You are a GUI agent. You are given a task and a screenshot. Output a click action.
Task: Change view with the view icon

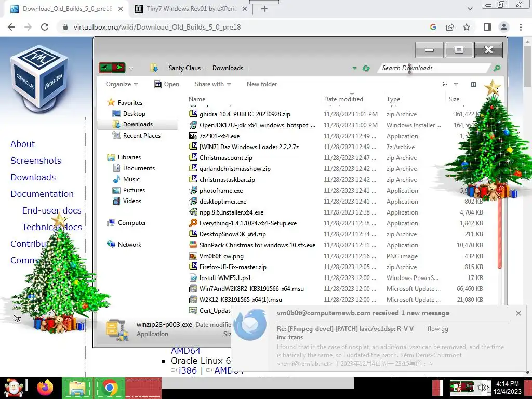point(445,84)
